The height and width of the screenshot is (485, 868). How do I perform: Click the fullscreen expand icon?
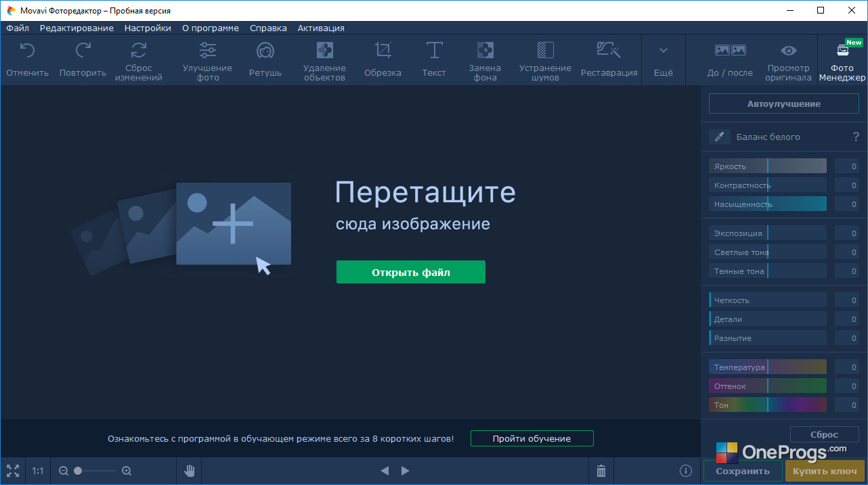[x=13, y=471]
